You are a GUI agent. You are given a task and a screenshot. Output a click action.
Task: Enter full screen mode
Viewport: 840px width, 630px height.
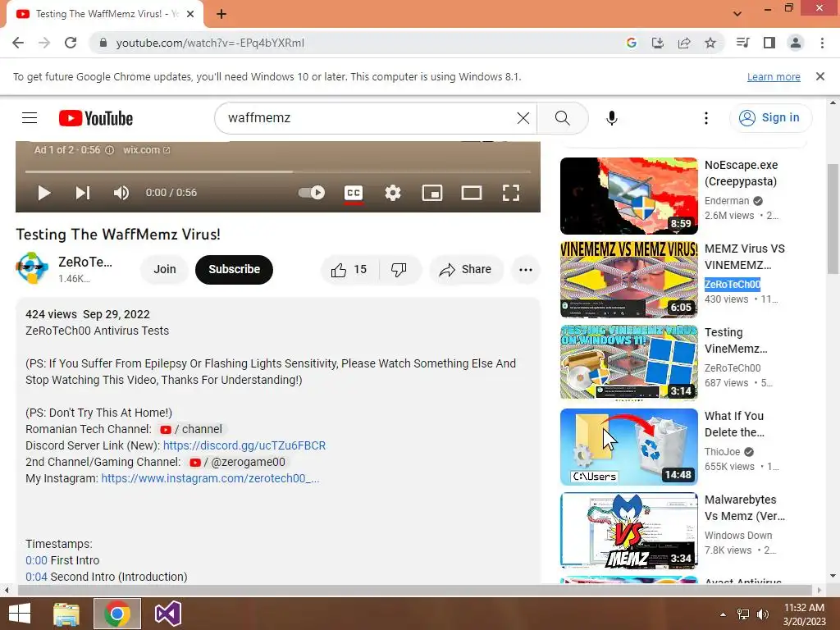pyautogui.click(x=511, y=193)
